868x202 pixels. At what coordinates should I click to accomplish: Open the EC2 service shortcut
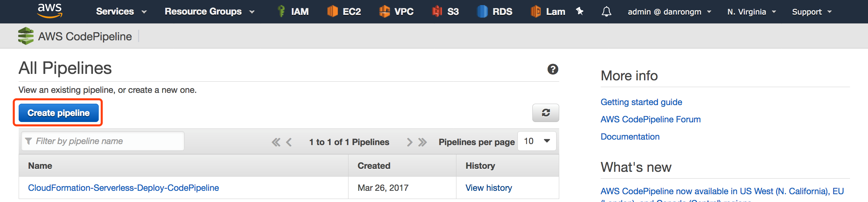[344, 12]
